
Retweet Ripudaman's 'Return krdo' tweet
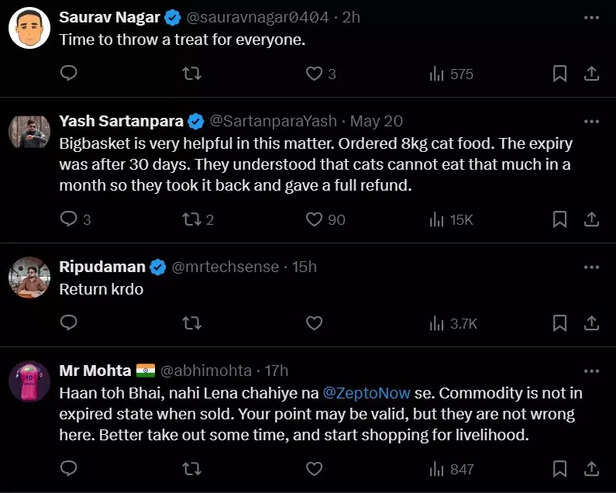(x=191, y=323)
